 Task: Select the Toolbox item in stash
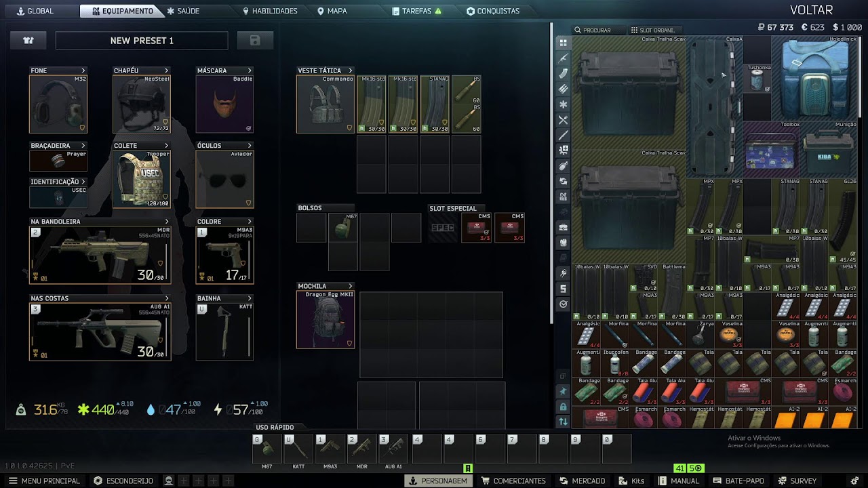[x=772, y=150]
